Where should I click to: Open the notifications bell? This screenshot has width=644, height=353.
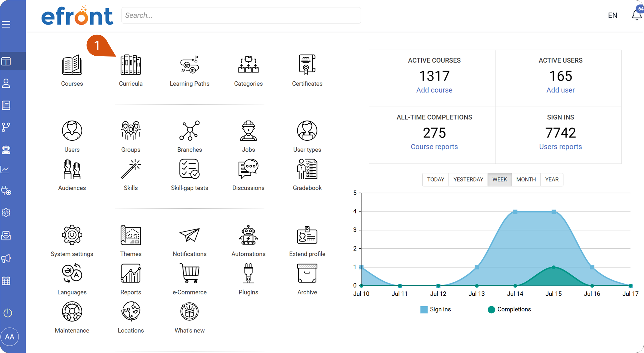[636, 15]
